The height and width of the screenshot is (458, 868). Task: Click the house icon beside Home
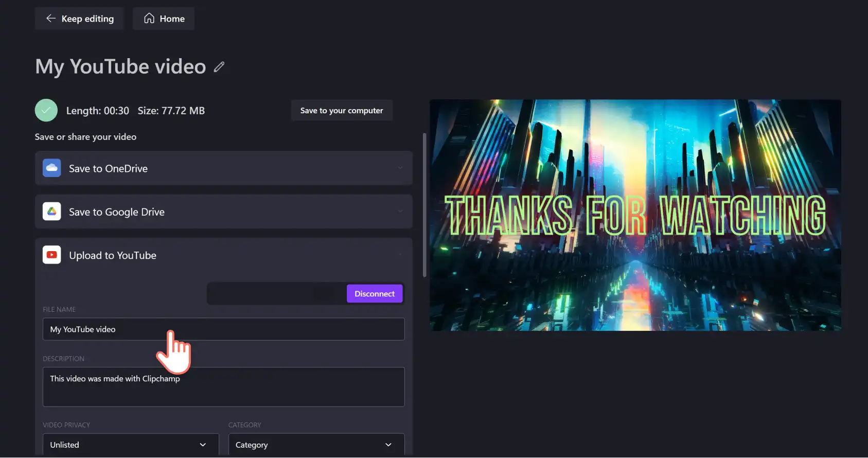(149, 19)
